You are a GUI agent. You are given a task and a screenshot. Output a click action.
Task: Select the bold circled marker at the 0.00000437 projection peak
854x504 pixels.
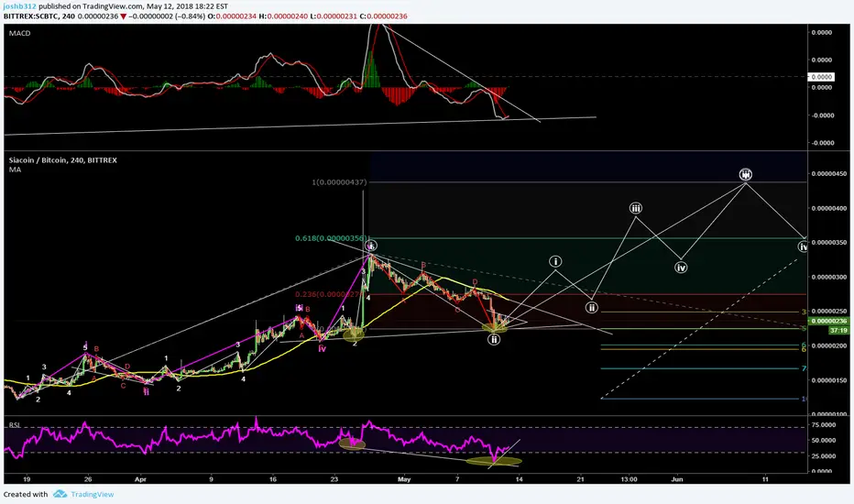tap(746, 174)
